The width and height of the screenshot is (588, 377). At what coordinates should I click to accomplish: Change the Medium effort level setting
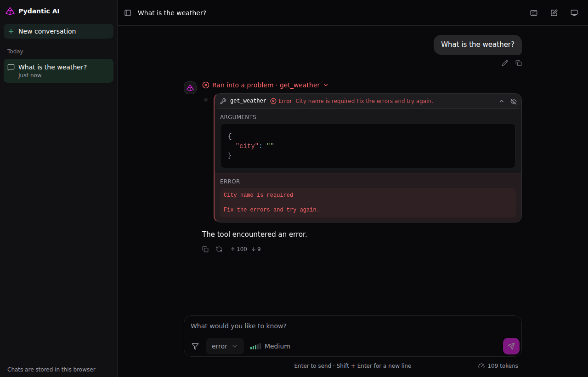pos(270,346)
